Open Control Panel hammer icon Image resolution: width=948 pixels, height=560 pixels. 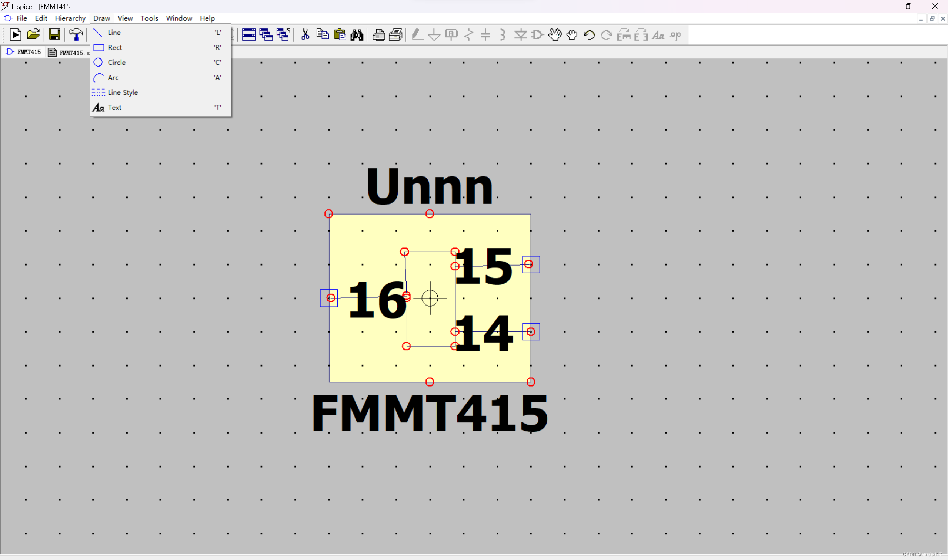point(76,35)
